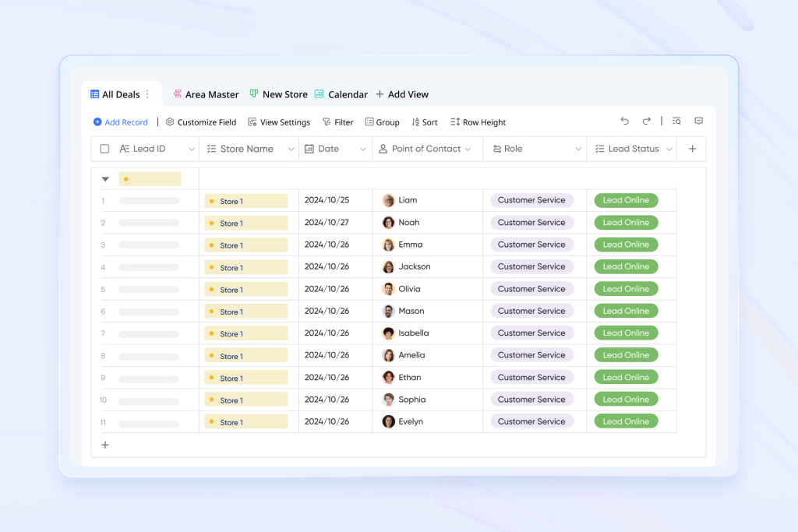Viewport: 798px width, 532px height.
Task: Click the Lead Status column list icon
Action: (x=599, y=149)
